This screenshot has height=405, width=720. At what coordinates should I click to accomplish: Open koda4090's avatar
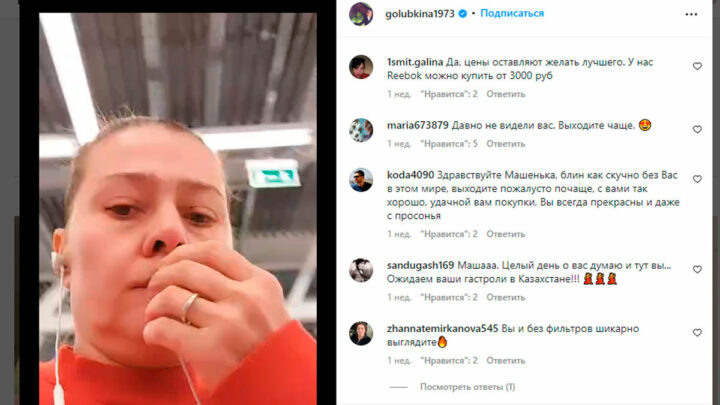click(x=361, y=180)
